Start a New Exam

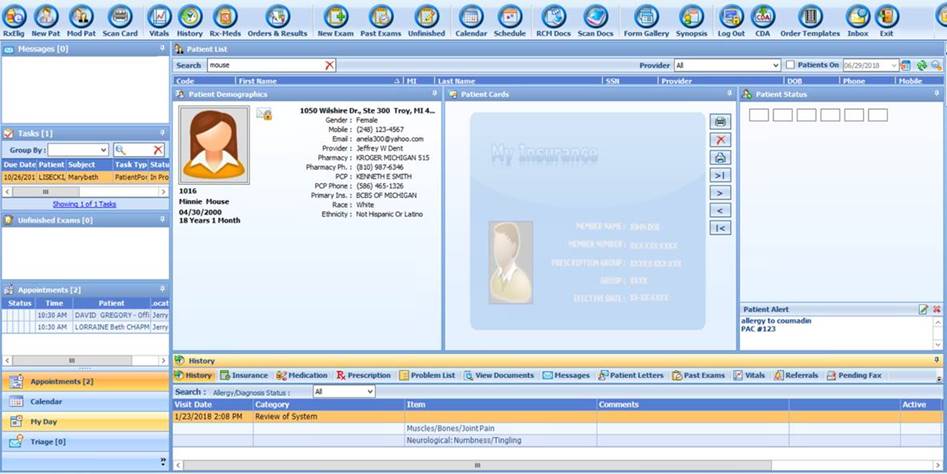pyautogui.click(x=335, y=20)
